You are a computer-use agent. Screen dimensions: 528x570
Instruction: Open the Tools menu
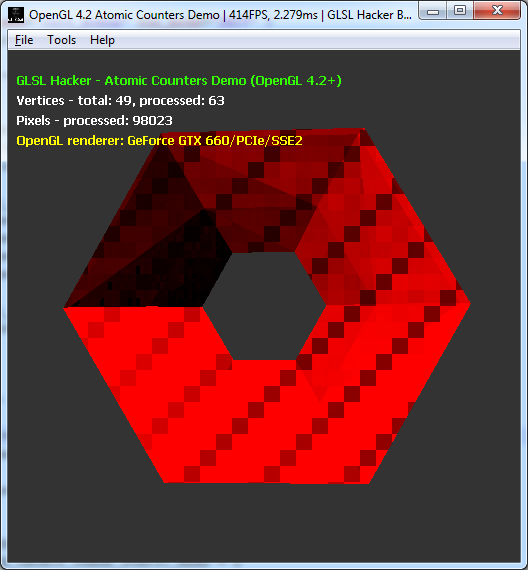click(x=61, y=40)
